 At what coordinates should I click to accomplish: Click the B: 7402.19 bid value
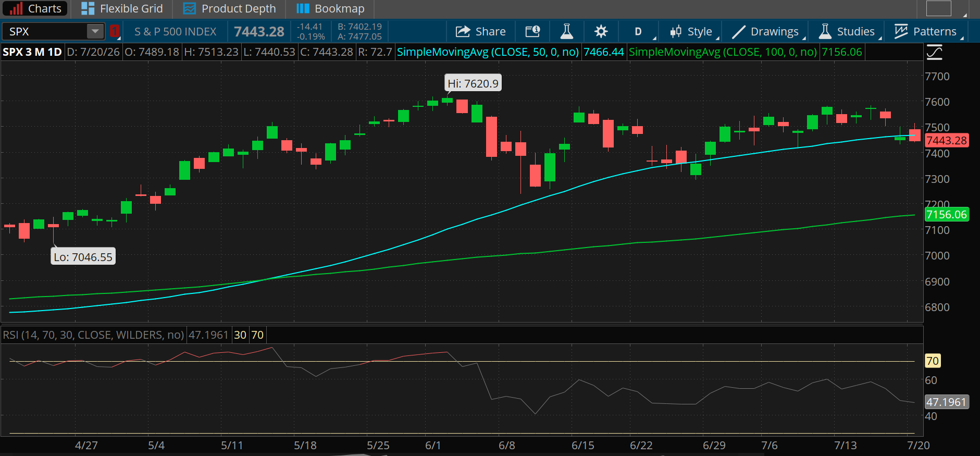tap(359, 27)
